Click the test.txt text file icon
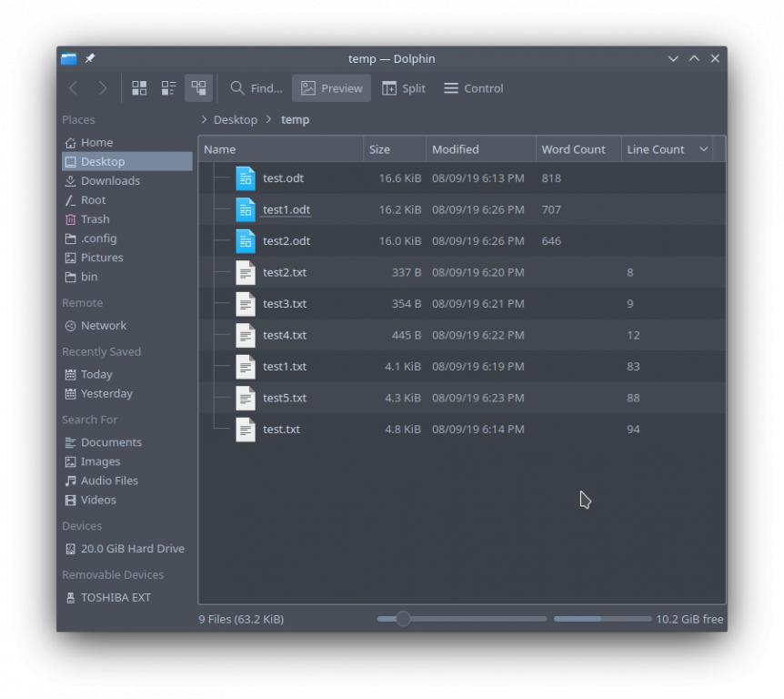This screenshot has width=784, height=699. click(x=246, y=430)
